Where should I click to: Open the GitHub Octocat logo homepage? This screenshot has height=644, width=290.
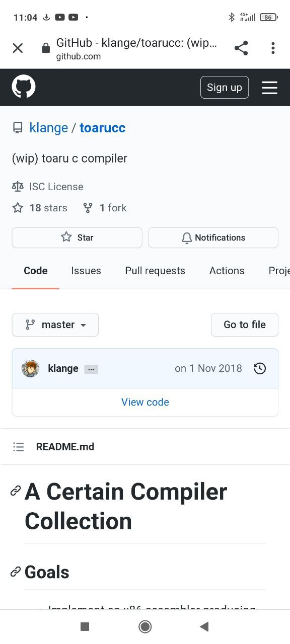24,87
